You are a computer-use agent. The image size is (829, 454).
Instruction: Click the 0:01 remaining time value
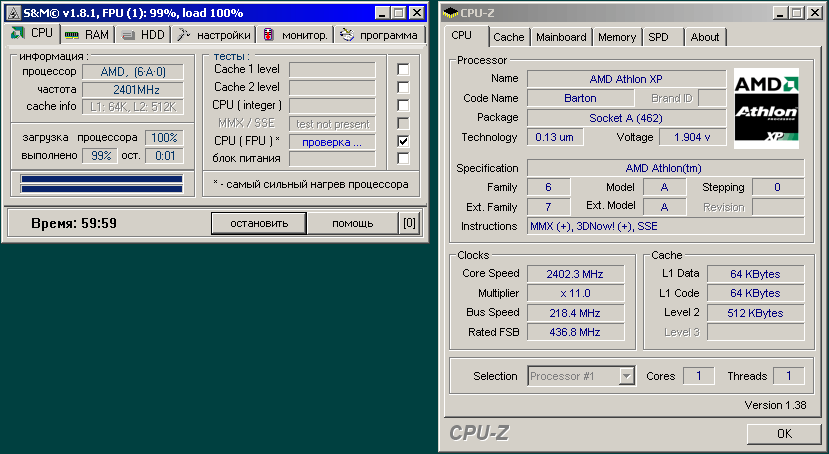coord(164,156)
